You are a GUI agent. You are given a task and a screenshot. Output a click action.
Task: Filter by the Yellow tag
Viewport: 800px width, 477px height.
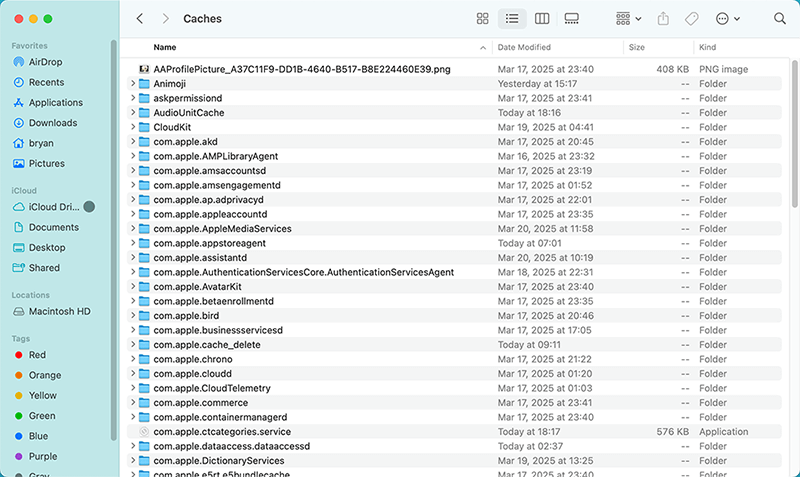click(42, 395)
